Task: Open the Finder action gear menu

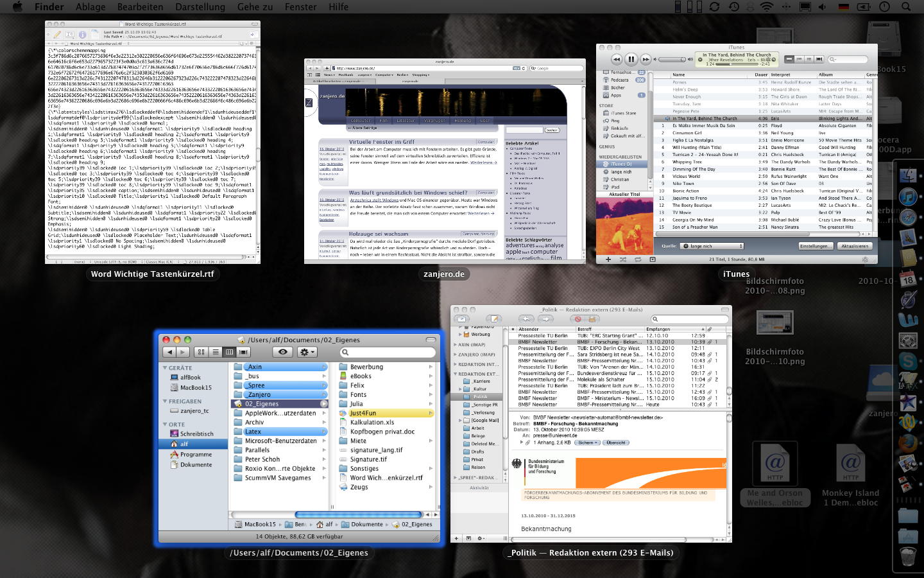Action: pos(307,352)
